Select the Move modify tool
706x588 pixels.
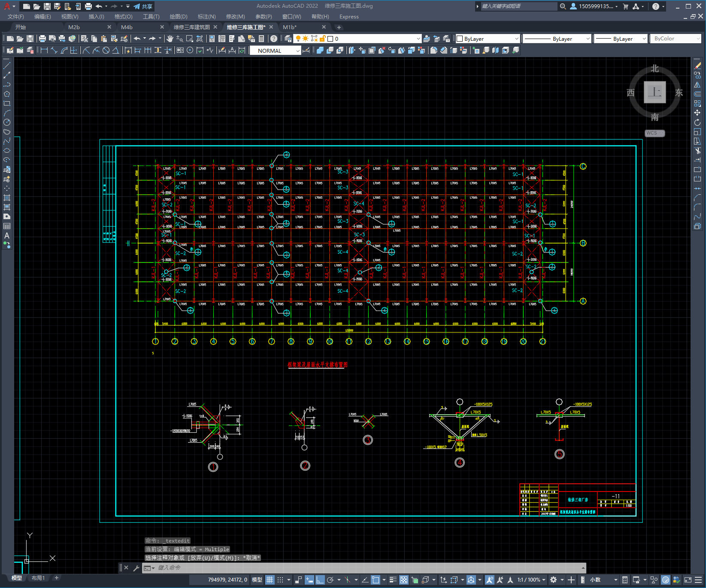click(697, 113)
